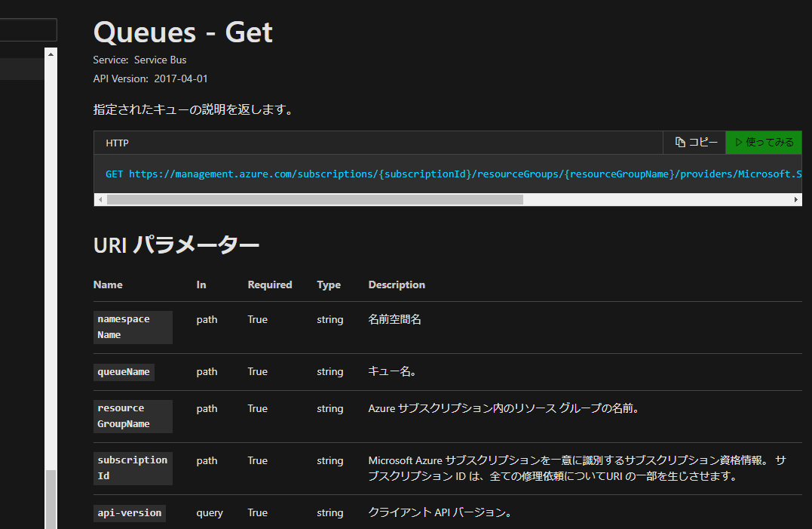Click the subscriptionId description text
812x529 pixels.
578,469
